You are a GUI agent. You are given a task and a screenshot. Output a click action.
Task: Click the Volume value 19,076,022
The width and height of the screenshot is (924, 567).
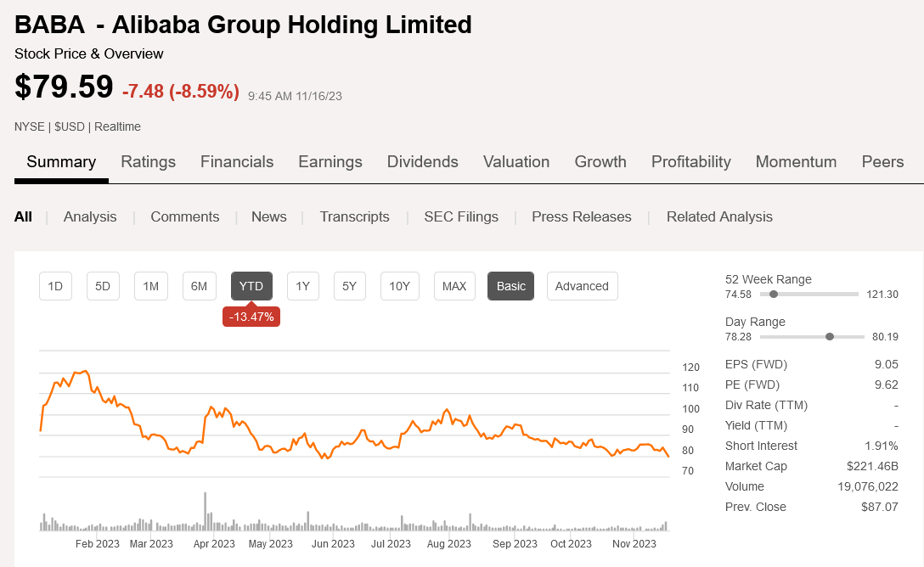868,486
